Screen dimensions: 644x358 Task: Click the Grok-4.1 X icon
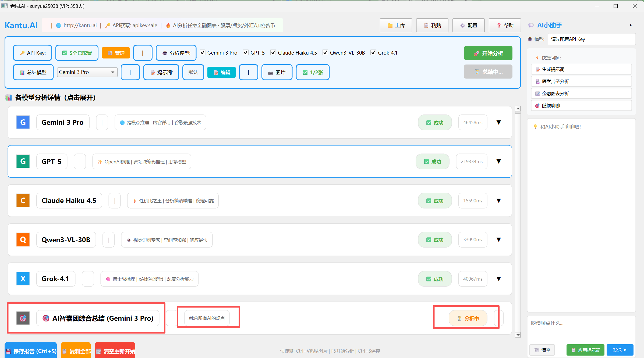[x=23, y=279]
